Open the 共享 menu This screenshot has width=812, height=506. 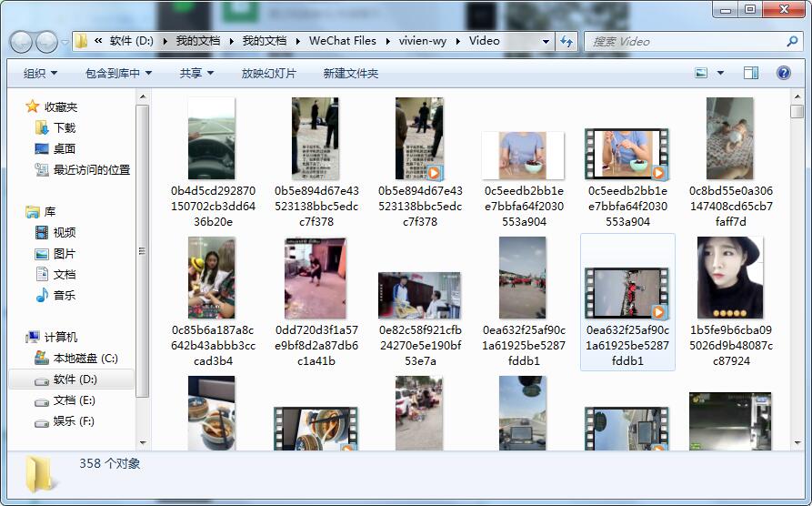(196, 74)
